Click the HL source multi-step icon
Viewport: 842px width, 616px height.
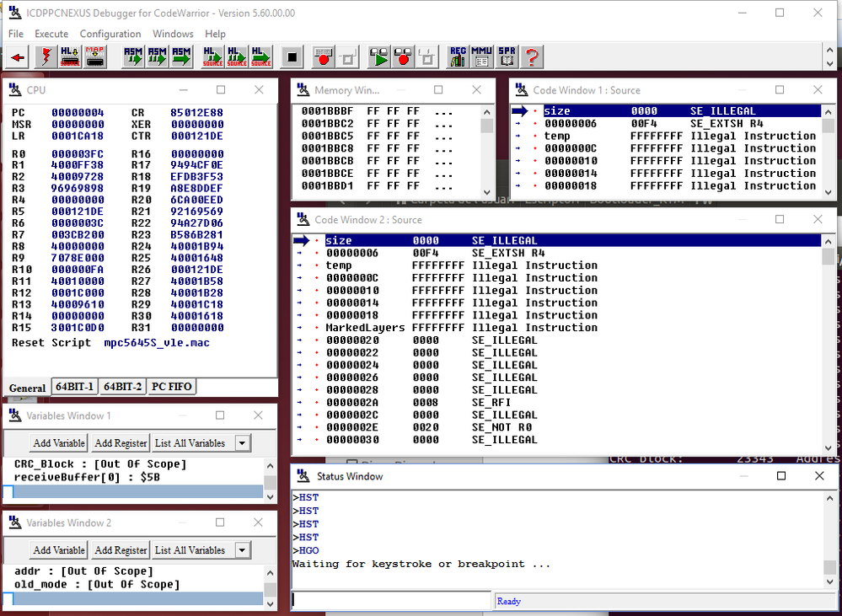(237, 57)
